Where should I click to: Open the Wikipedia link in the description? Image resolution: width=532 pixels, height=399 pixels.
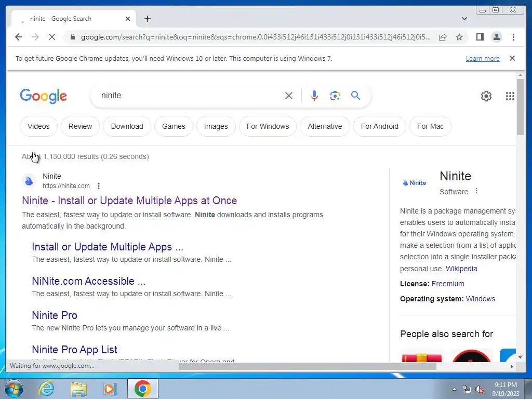point(461,269)
